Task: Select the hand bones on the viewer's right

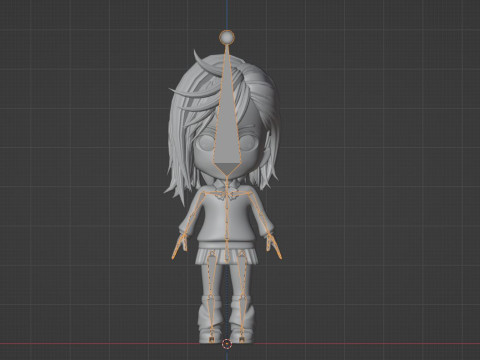Action: tap(274, 247)
